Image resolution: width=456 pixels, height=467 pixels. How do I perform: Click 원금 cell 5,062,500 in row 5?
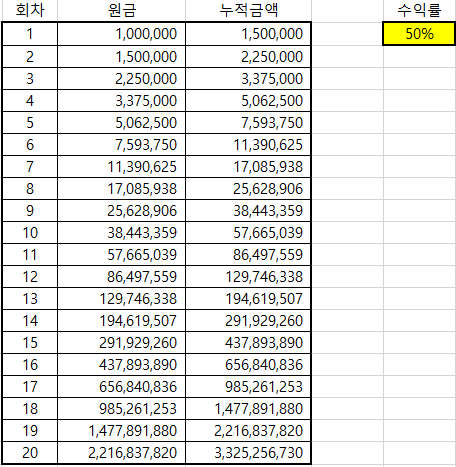[x=121, y=123]
